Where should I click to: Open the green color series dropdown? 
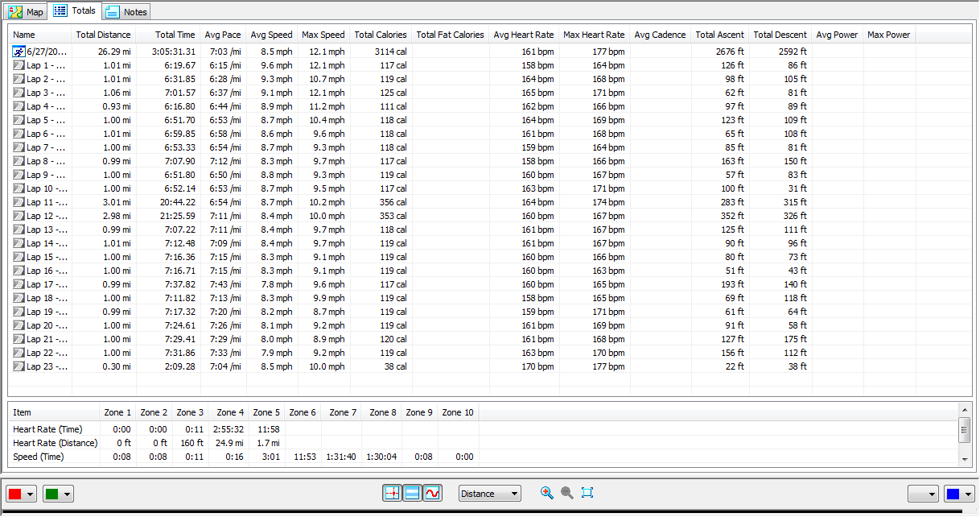point(58,494)
